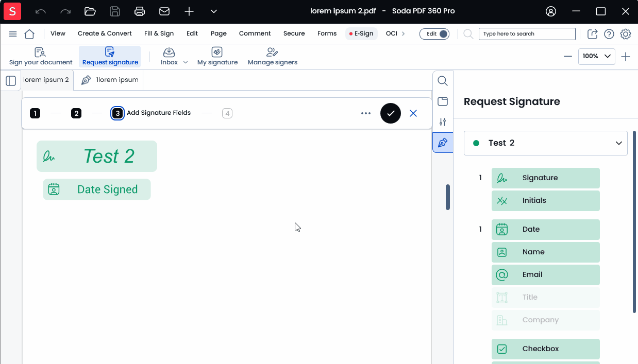Screen dimensions: 638x364
Task: Go to step 1 in the wizard
Action: 35,113
